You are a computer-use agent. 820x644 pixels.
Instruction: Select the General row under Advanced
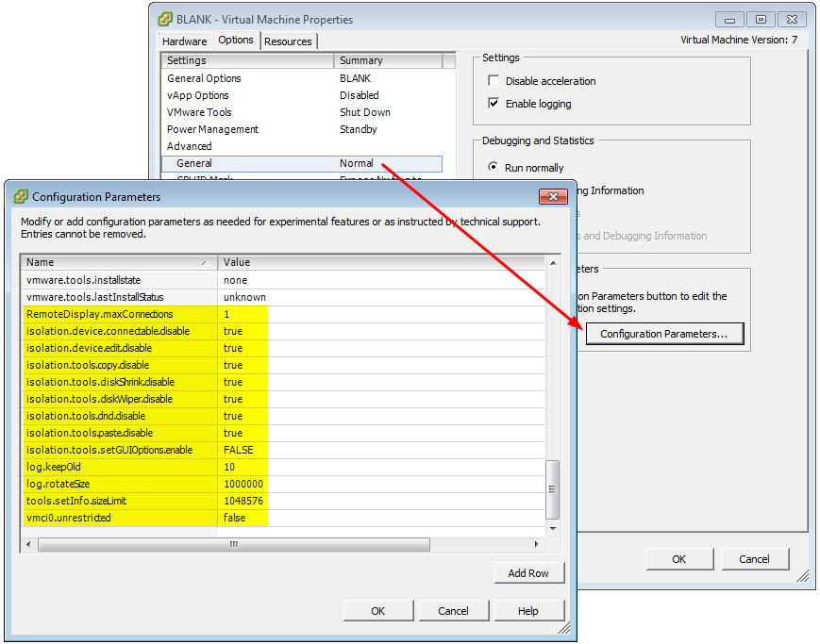[302, 163]
